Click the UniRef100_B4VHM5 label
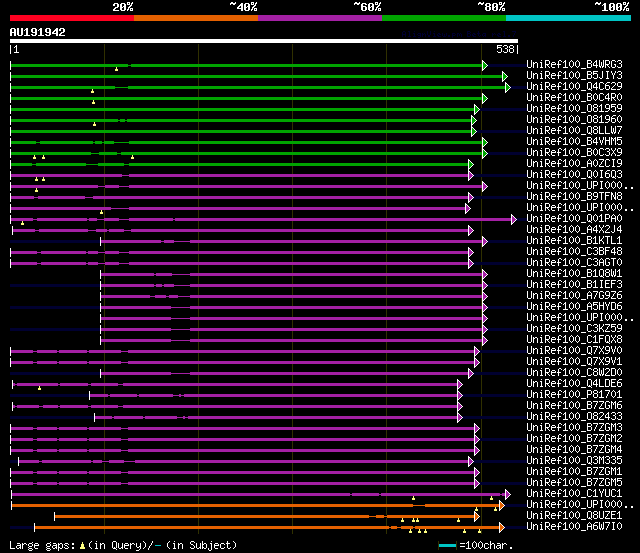Image resolution: width=640 pixels, height=553 pixels. click(574, 142)
